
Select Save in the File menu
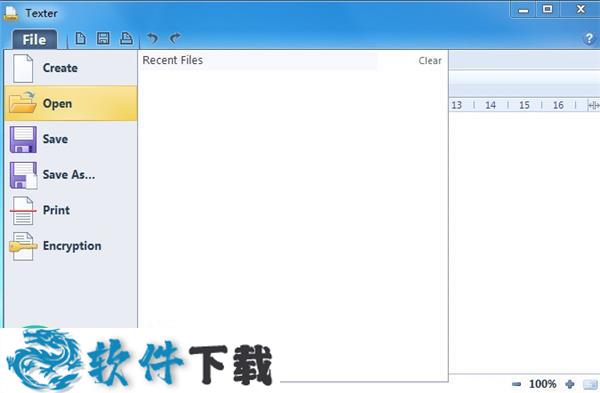71,139
